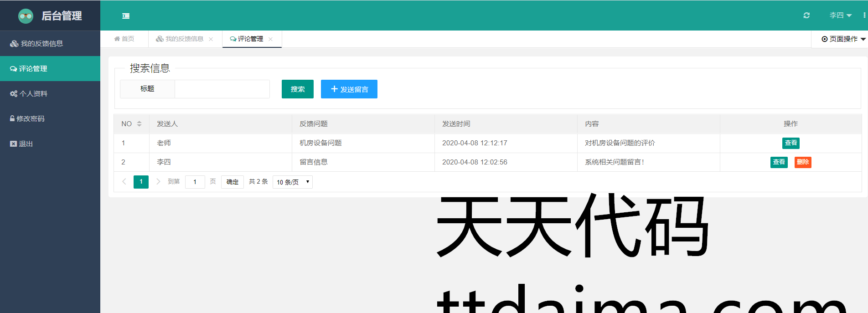
Task: Click the admin logo avatar icon
Action: tap(26, 16)
